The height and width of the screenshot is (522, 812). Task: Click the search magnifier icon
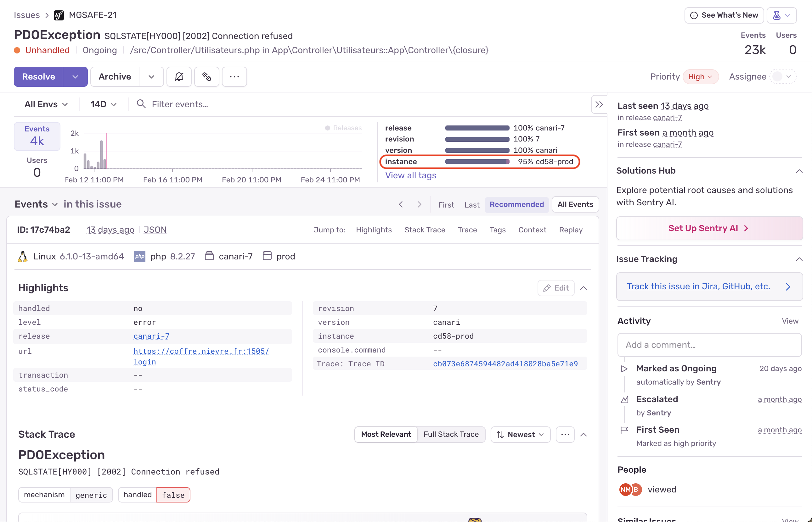[141, 104]
